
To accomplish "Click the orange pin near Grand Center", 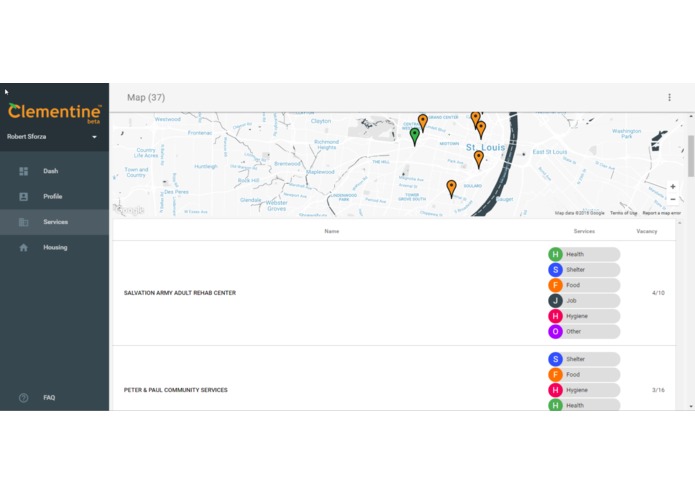I will coord(423,123).
